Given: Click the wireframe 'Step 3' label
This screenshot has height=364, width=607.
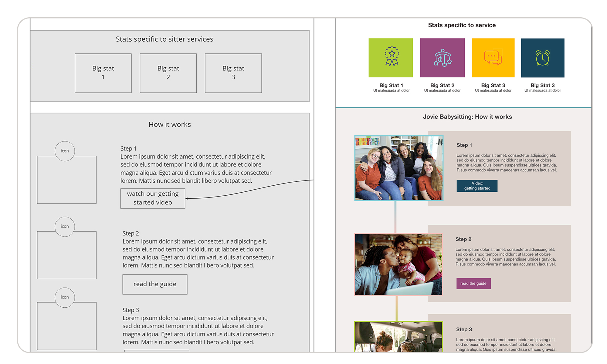Looking at the screenshot, I should (131, 310).
